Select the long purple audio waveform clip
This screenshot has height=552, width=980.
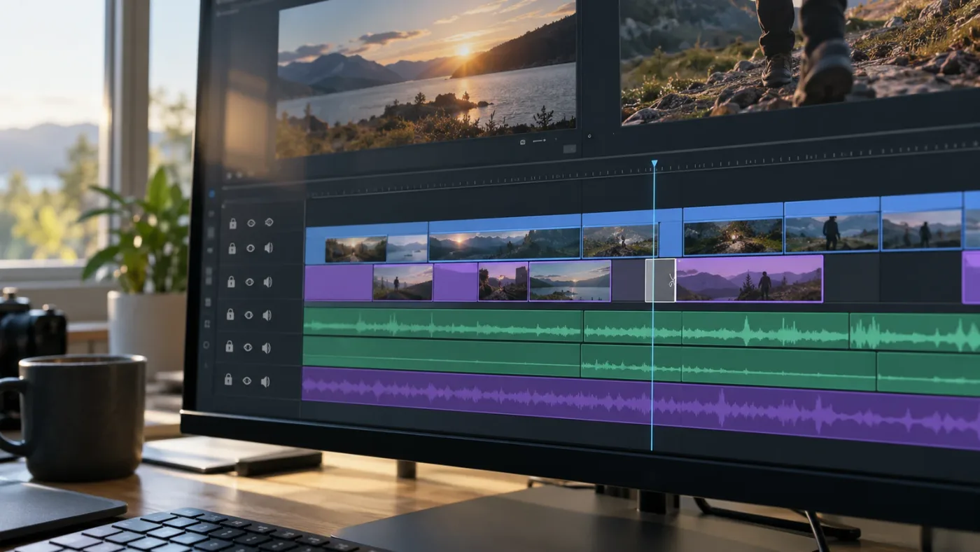640,408
